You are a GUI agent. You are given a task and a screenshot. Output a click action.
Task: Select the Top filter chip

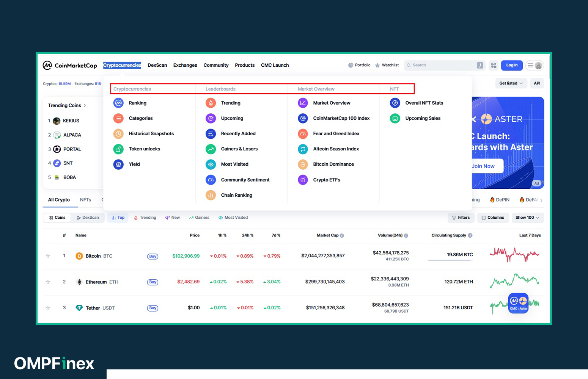(118, 218)
